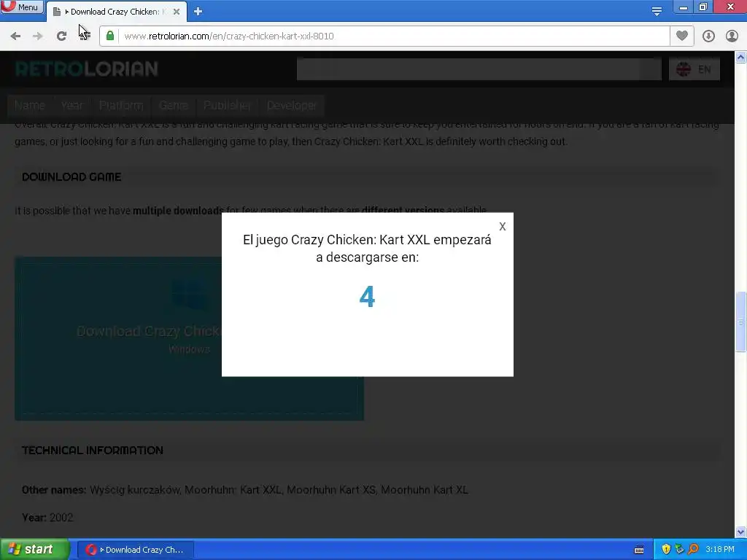Open the Platform menu item
The height and width of the screenshot is (560, 747).
pyautogui.click(x=121, y=105)
